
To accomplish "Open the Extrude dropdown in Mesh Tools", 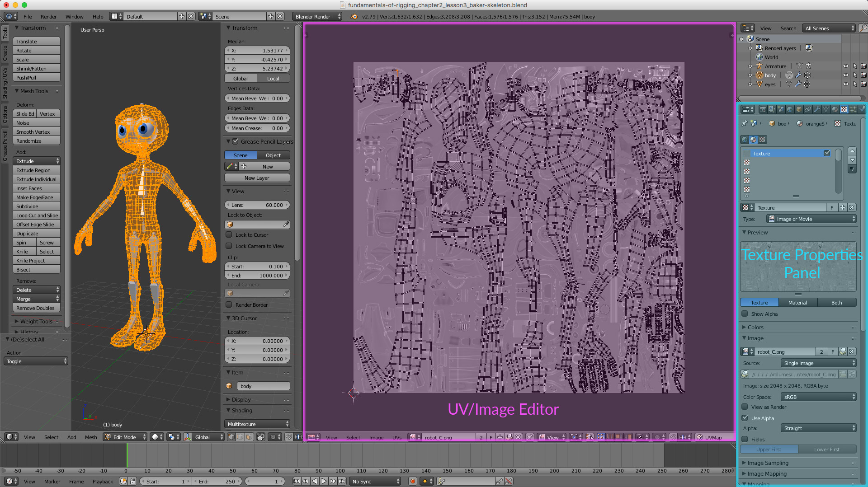I will coord(37,161).
